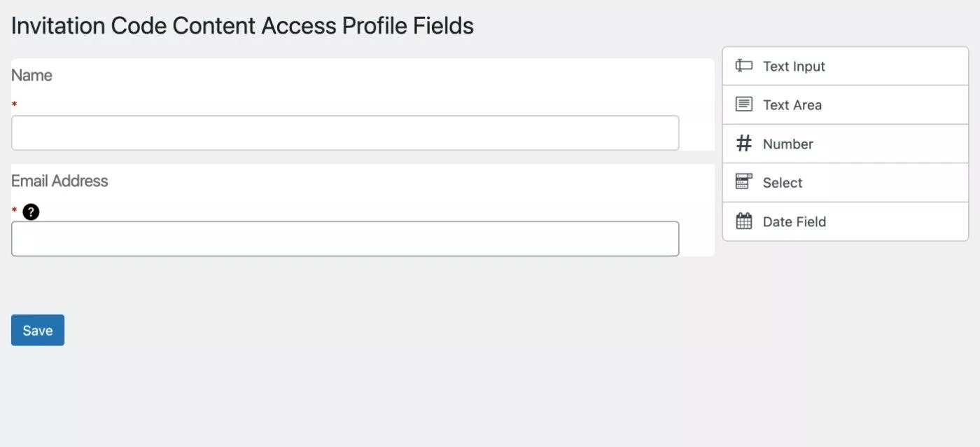
Task: Click the Email Address required asterisk
Action: (x=14, y=210)
